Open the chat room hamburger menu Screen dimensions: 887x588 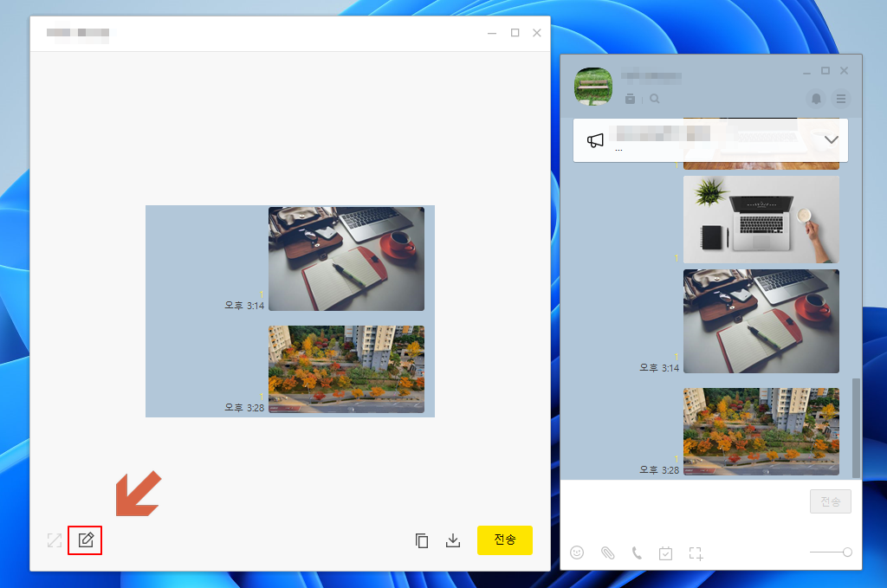(841, 99)
